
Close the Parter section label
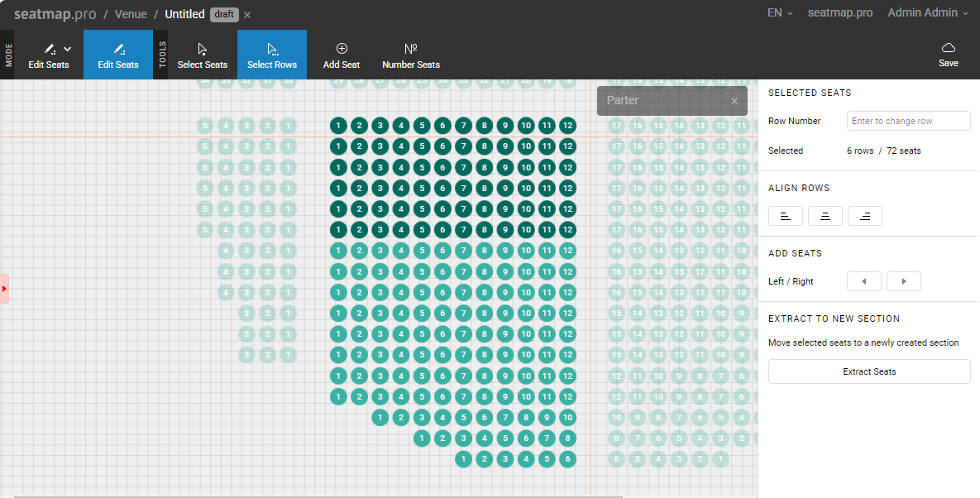pyautogui.click(x=734, y=101)
